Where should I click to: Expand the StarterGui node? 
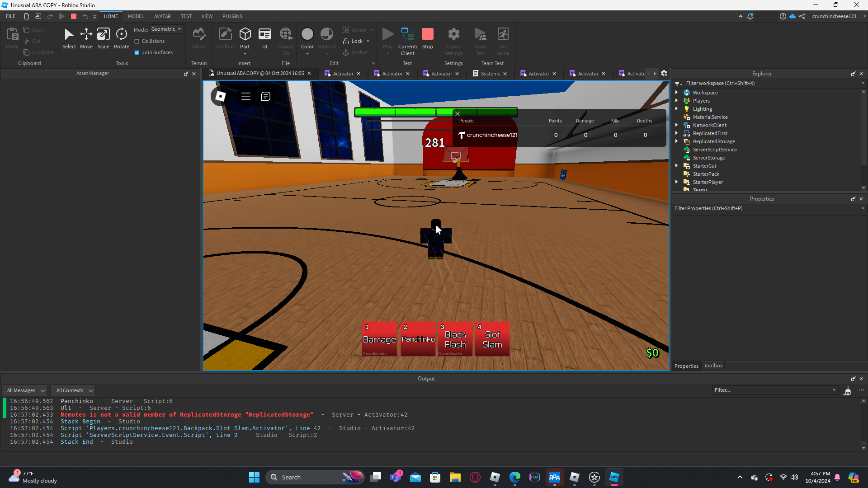[677, 166]
